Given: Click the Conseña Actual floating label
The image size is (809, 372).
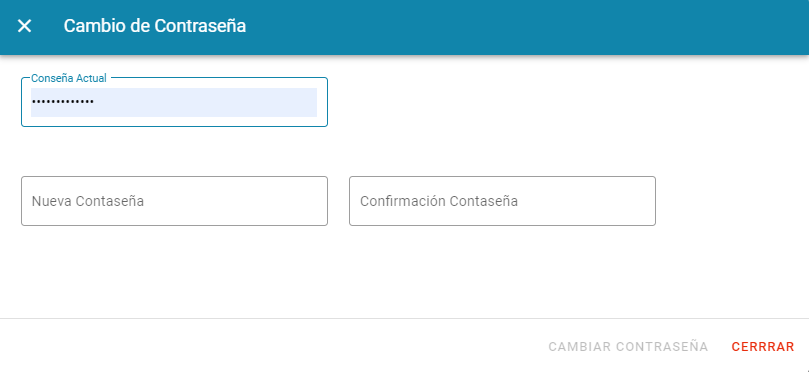Looking at the screenshot, I should tap(69, 78).
